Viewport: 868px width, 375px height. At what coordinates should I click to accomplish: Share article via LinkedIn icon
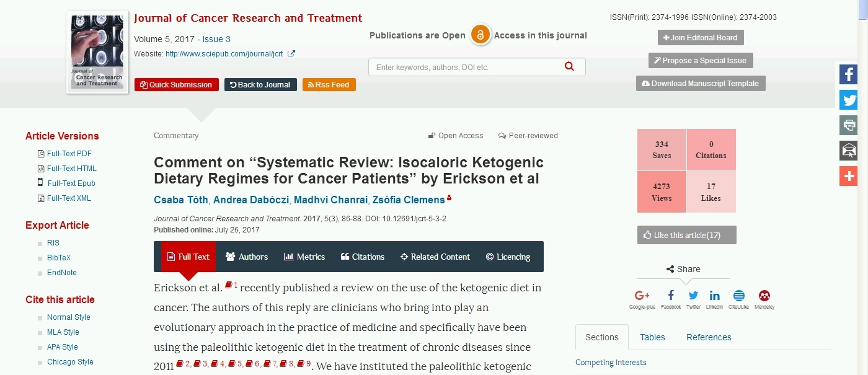click(x=714, y=296)
